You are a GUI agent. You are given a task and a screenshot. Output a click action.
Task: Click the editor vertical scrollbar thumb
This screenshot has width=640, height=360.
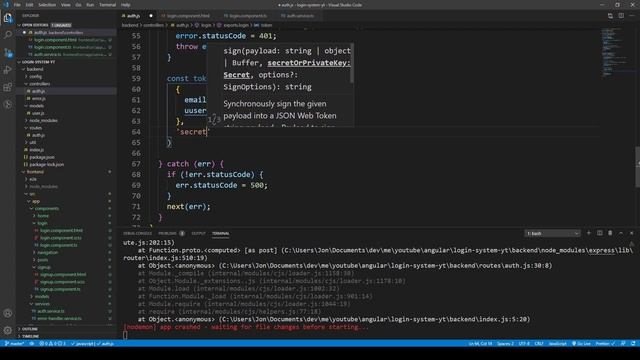coord(638,167)
